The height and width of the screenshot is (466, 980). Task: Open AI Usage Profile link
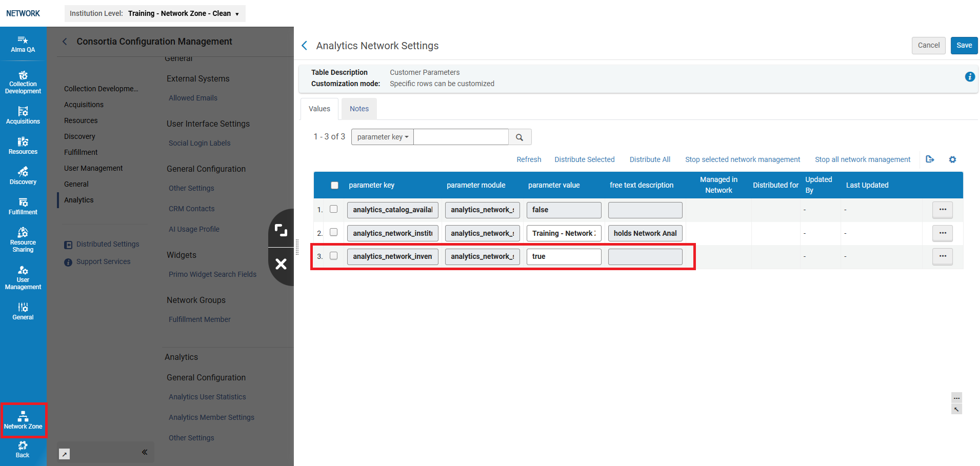[194, 229]
